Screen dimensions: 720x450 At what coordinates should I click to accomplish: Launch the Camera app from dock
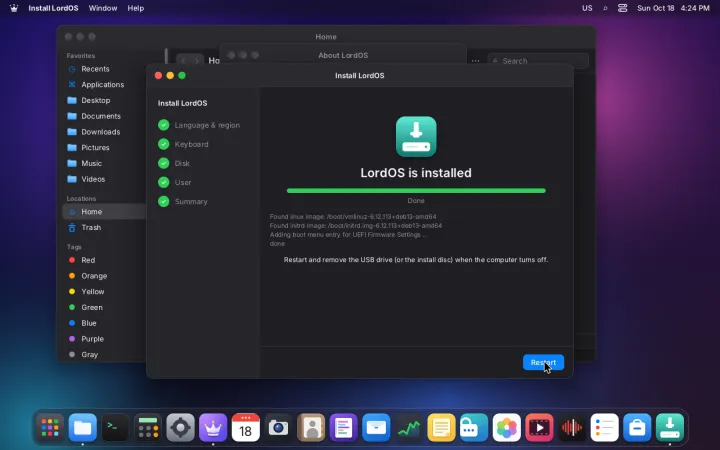click(x=278, y=428)
